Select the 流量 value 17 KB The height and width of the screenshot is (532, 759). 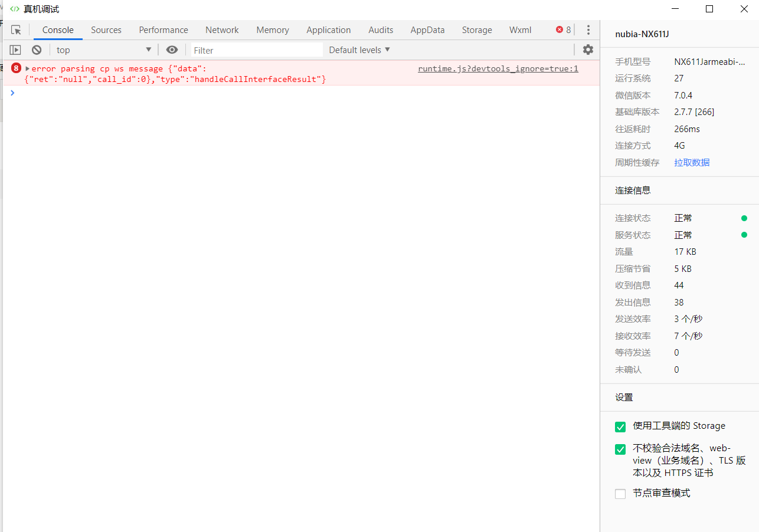pyautogui.click(x=685, y=252)
